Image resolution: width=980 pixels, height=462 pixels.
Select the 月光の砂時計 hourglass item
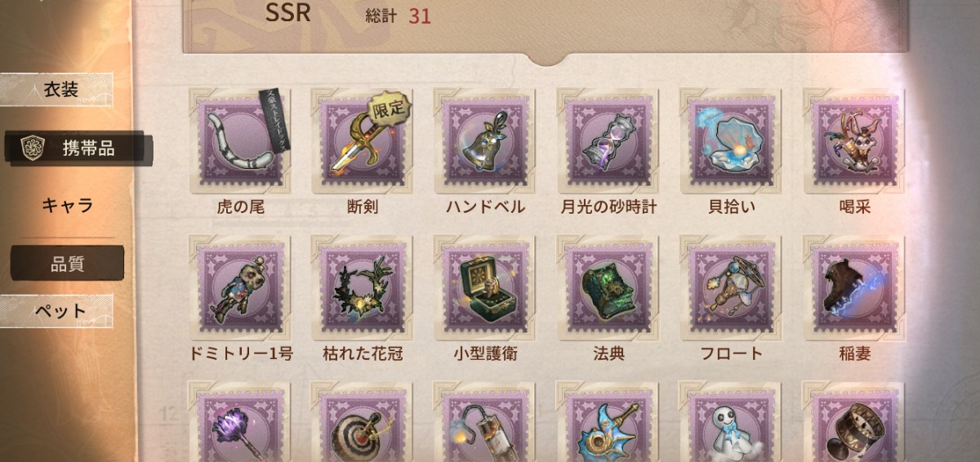[608, 141]
